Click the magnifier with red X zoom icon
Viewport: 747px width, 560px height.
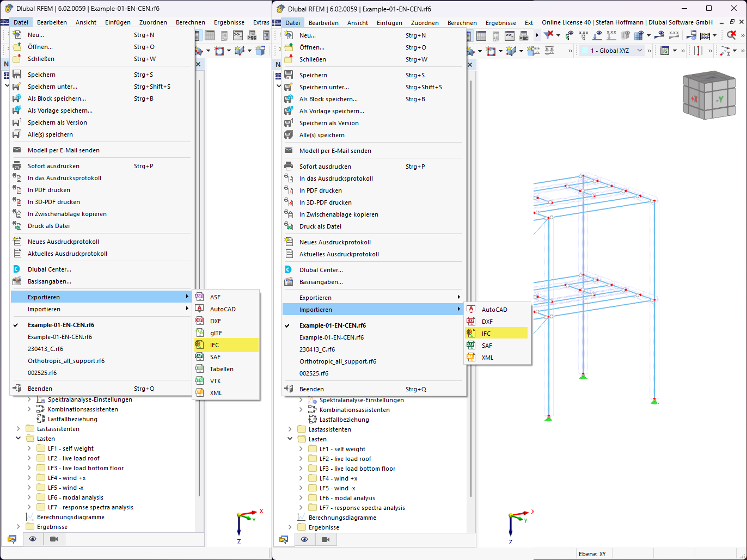pos(731,34)
